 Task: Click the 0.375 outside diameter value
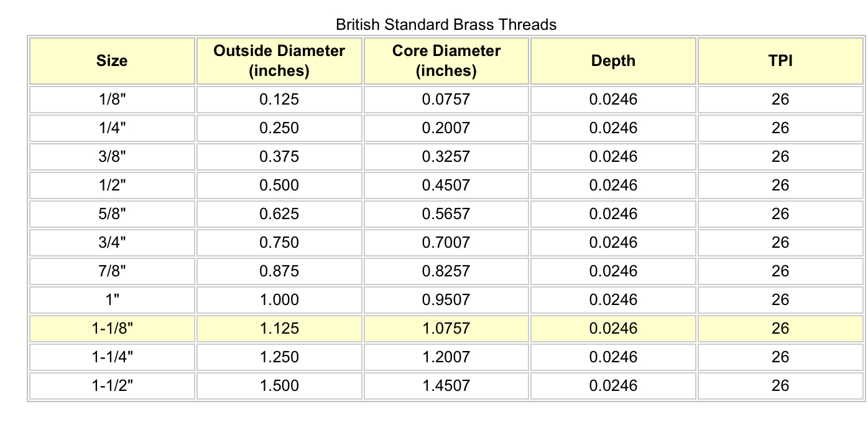[x=279, y=157]
